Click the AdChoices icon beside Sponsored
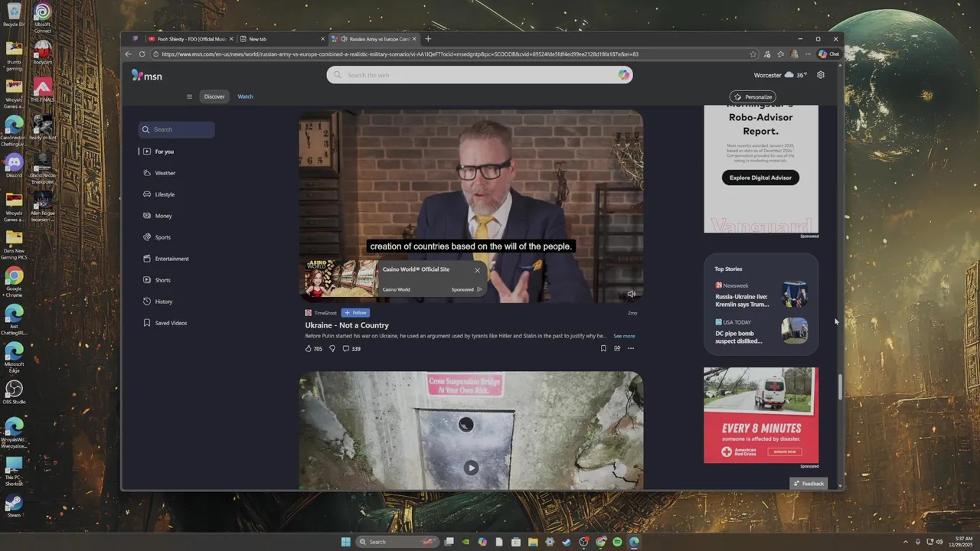 (x=480, y=289)
